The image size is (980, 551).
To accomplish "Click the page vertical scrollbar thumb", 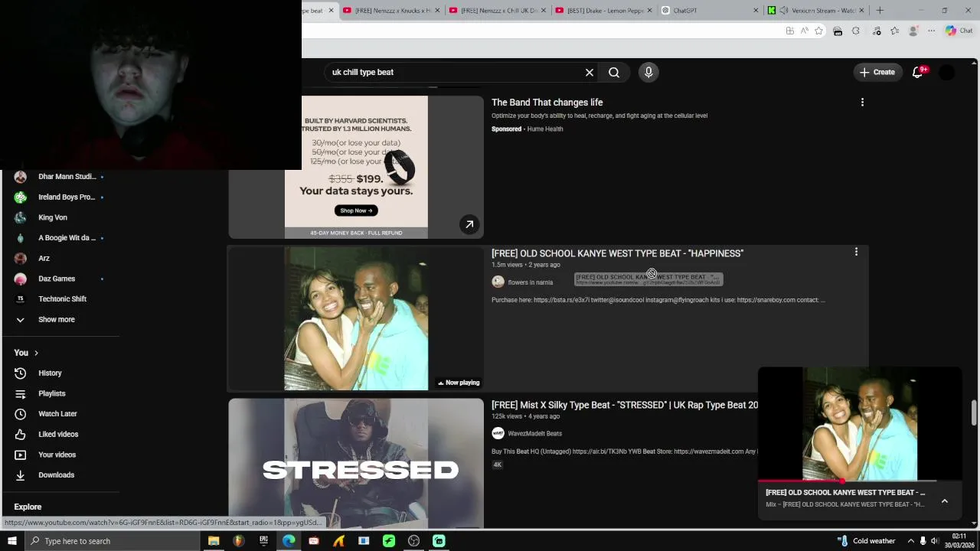I will pos(974,412).
